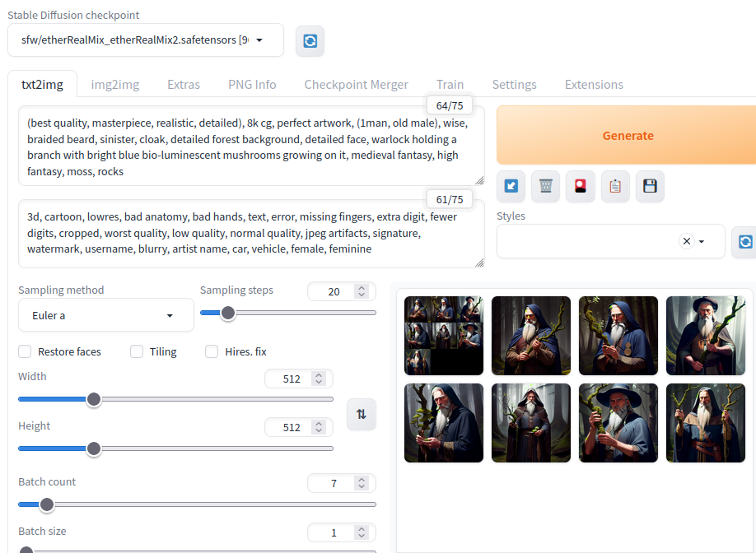Click the Generate button
The width and height of the screenshot is (756, 553).
tap(627, 135)
